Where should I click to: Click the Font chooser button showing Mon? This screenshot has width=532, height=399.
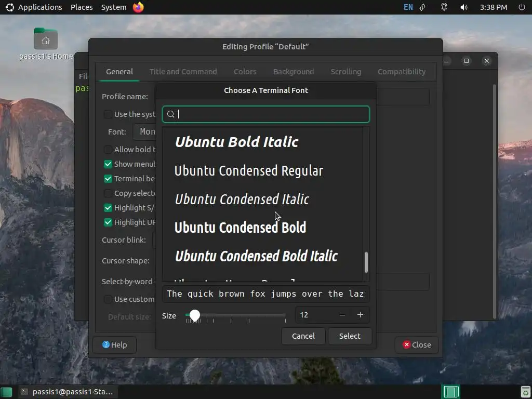pyautogui.click(x=145, y=132)
